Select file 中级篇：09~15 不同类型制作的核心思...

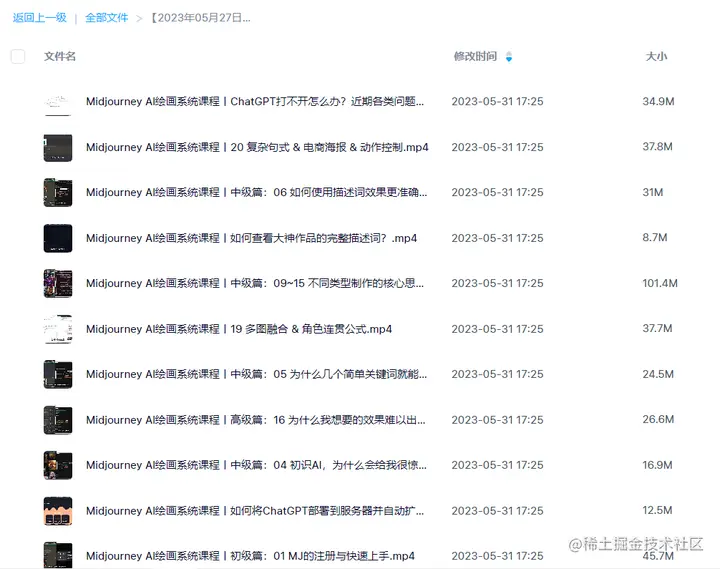click(255, 283)
